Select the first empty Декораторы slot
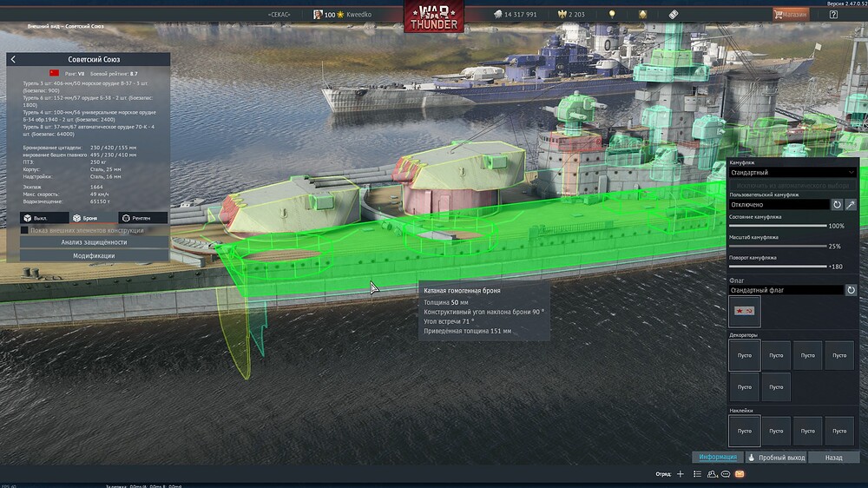 [745, 356]
